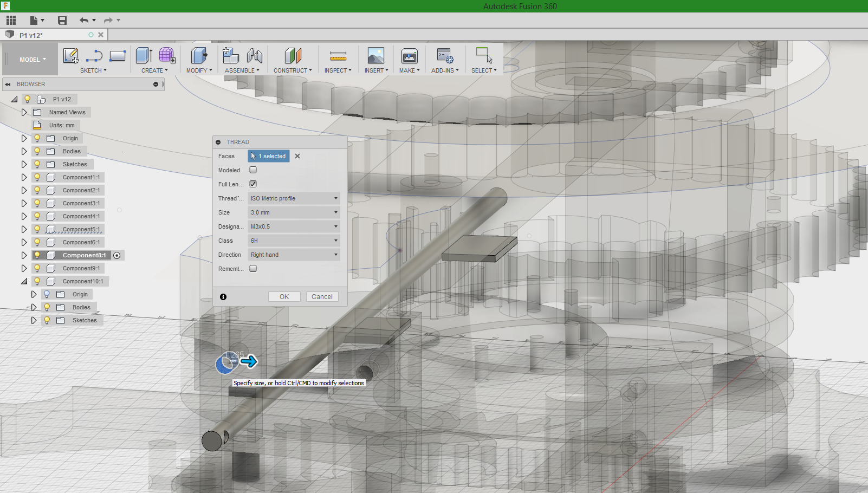Click the Save disk icon

(62, 21)
